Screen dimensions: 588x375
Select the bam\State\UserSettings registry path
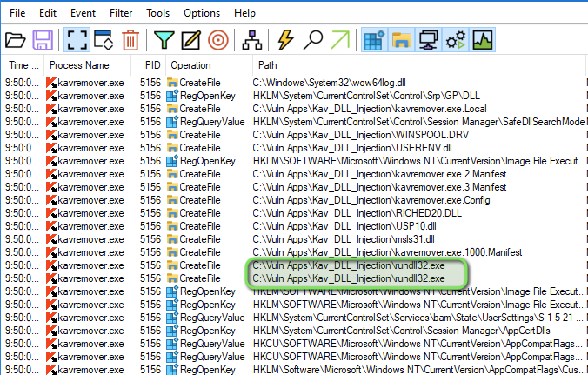[418, 318]
